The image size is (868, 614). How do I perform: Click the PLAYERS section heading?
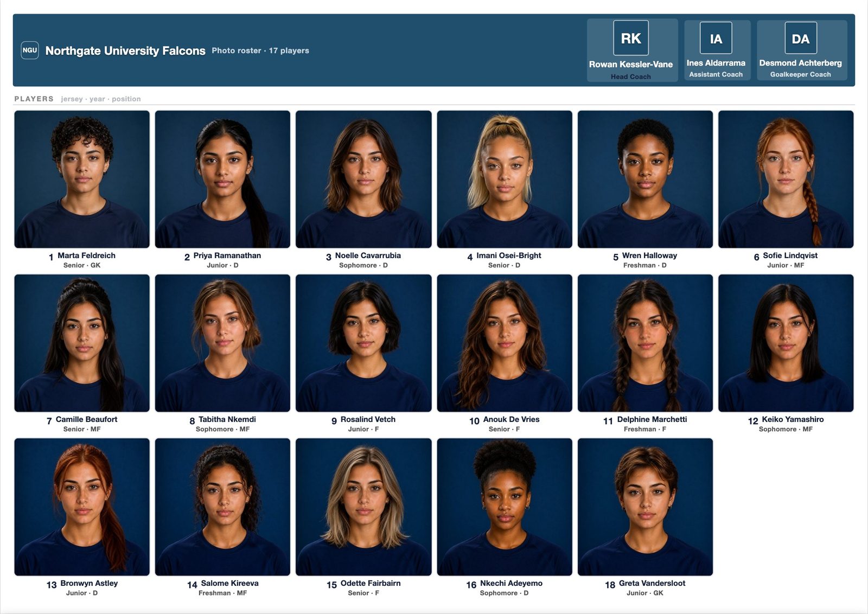34,99
